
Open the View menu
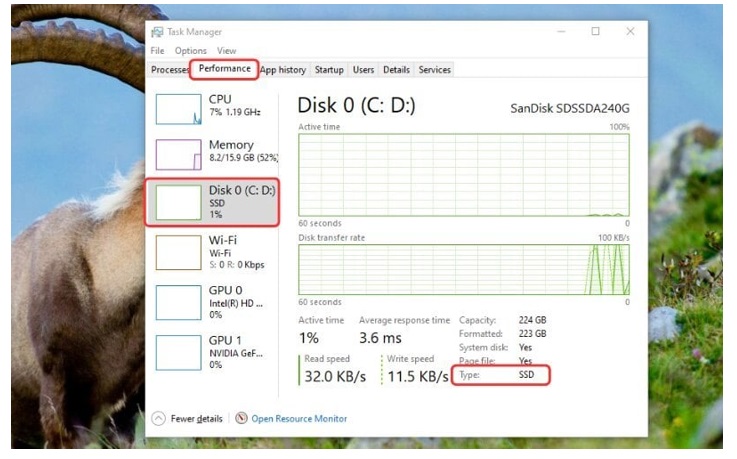pyautogui.click(x=227, y=50)
